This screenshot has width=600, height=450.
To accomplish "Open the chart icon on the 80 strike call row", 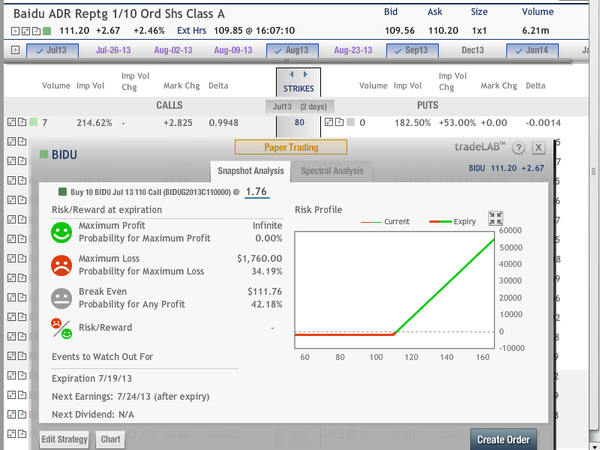I will click(x=11, y=122).
